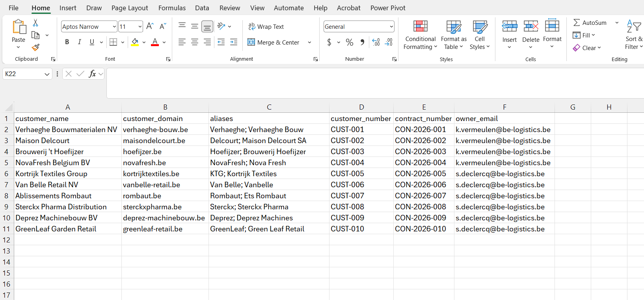The width and height of the screenshot is (644, 300).
Task: Click the Paste clipboard icon
Action: 19,27
